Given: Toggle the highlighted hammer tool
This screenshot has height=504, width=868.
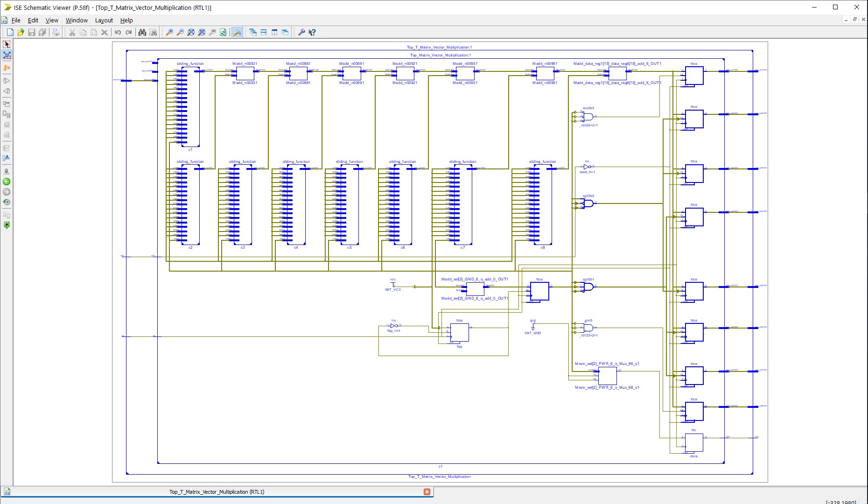Looking at the screenshot, I should tap(237, 32).
